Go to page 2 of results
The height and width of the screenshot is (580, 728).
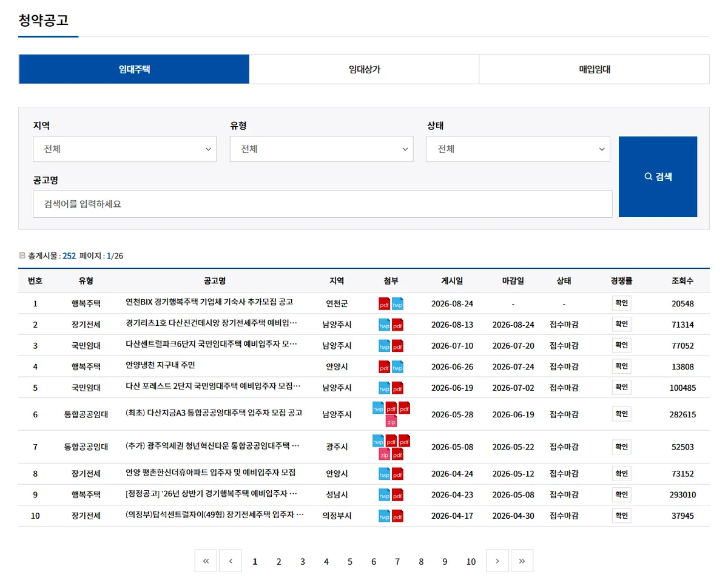coord(278,562)
